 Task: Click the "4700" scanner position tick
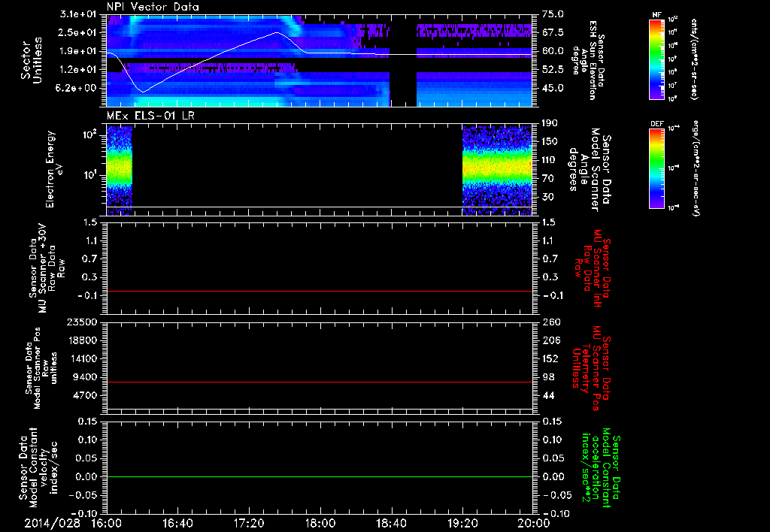pos(86,395)
